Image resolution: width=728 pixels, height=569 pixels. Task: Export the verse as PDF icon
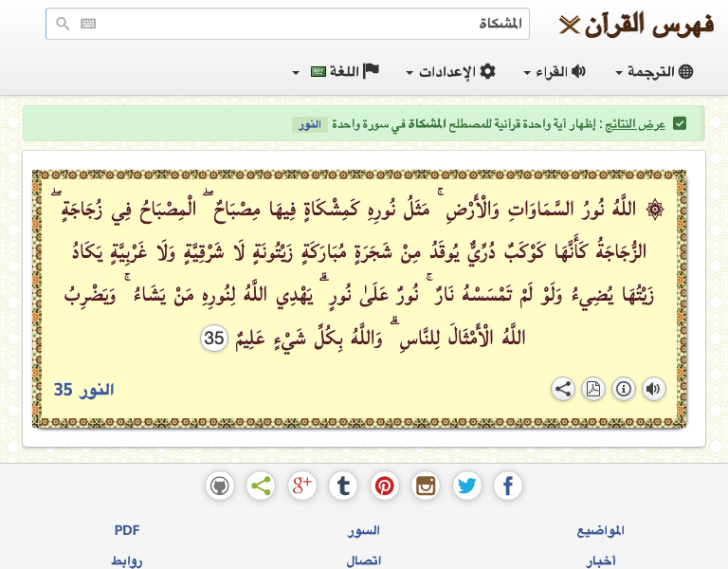tap(592, 389)
